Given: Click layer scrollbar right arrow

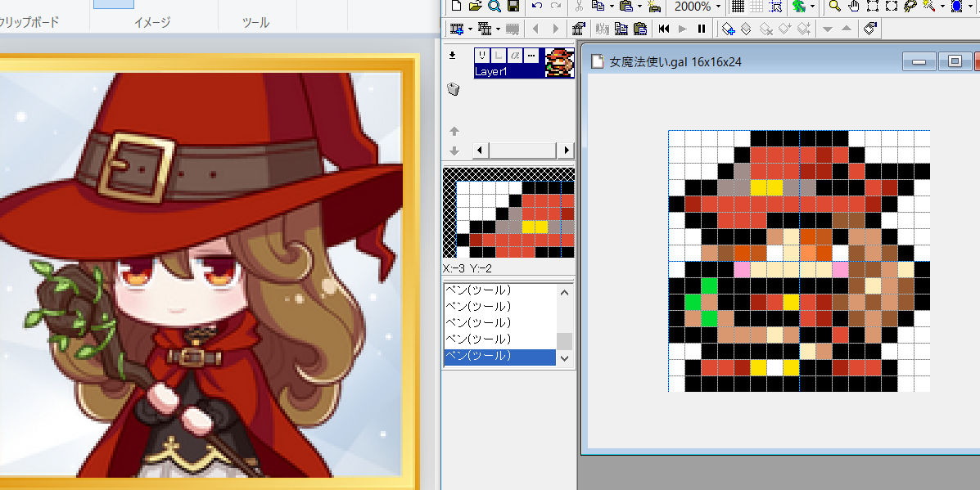Looking at the screenshot, I should pyautogui.click(x=566, y=150).
